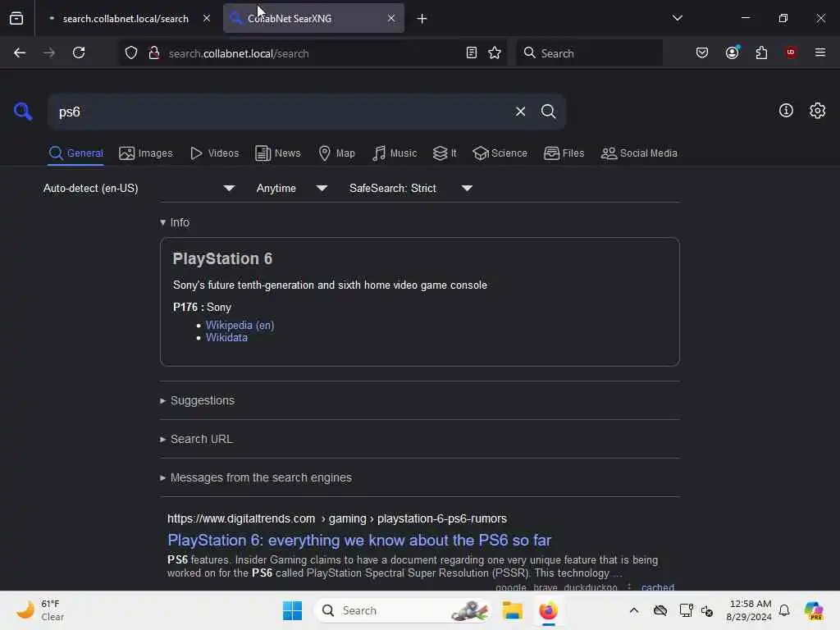Close the search.collabnet.local/search tab
The height and width of the screenshot is (630, 840).
[206, 18]
